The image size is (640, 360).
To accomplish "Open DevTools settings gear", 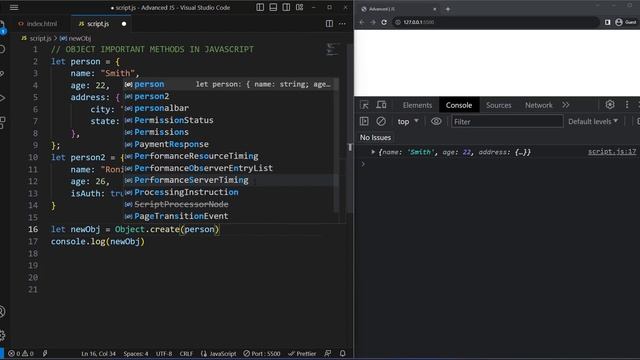I will 610,105.
